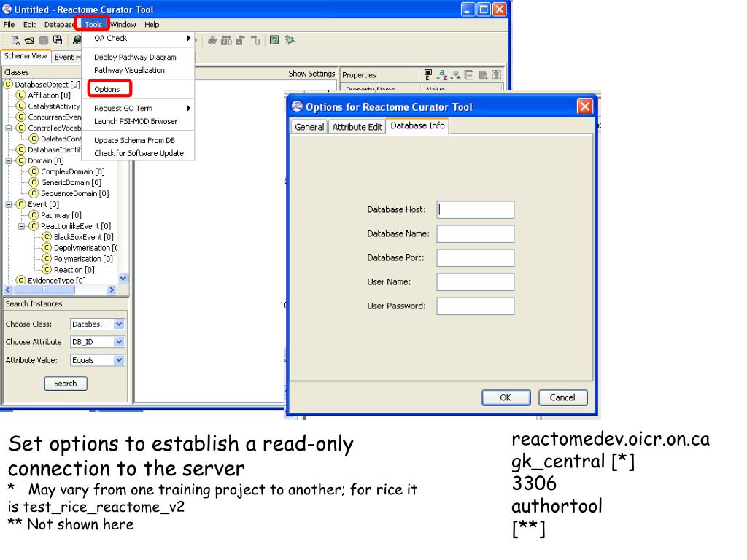Click the grayed Save floppy icon

click(43, 41)
